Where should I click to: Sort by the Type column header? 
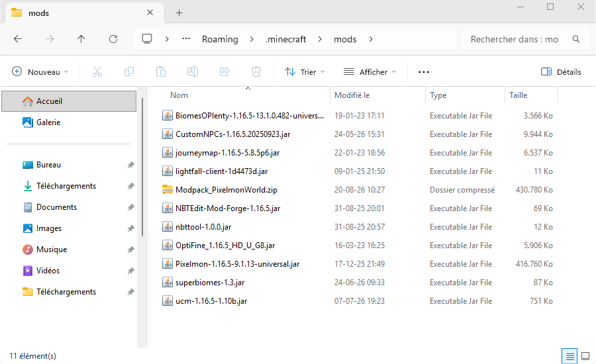[438, 95]
